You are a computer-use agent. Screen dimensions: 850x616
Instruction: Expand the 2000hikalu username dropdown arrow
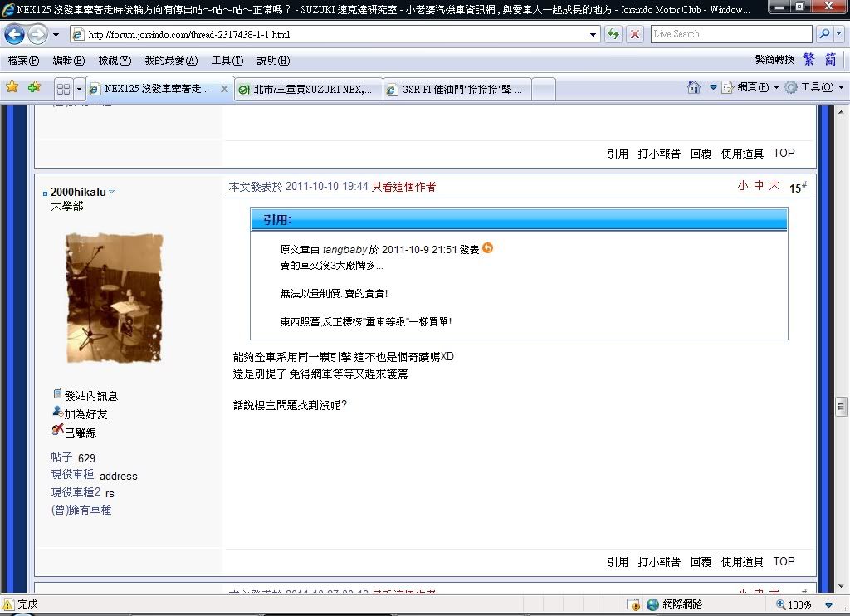coord(112,192)
